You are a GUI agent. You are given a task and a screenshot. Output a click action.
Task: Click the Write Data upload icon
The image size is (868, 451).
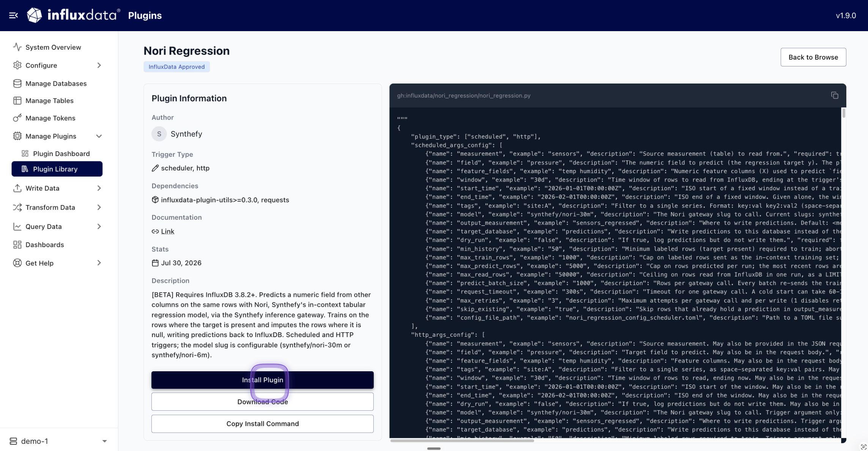(x=17, y=188)
